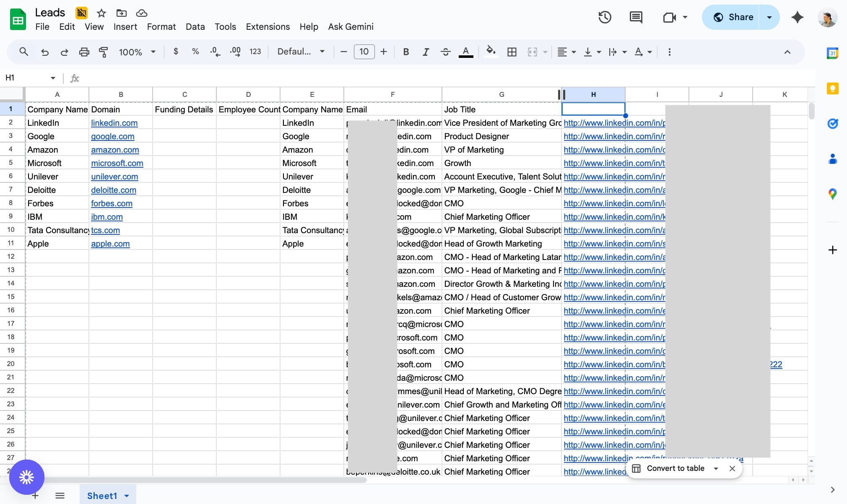Open the deloitte.com domain link
847x504 pixels.
[x=114, y=190]
